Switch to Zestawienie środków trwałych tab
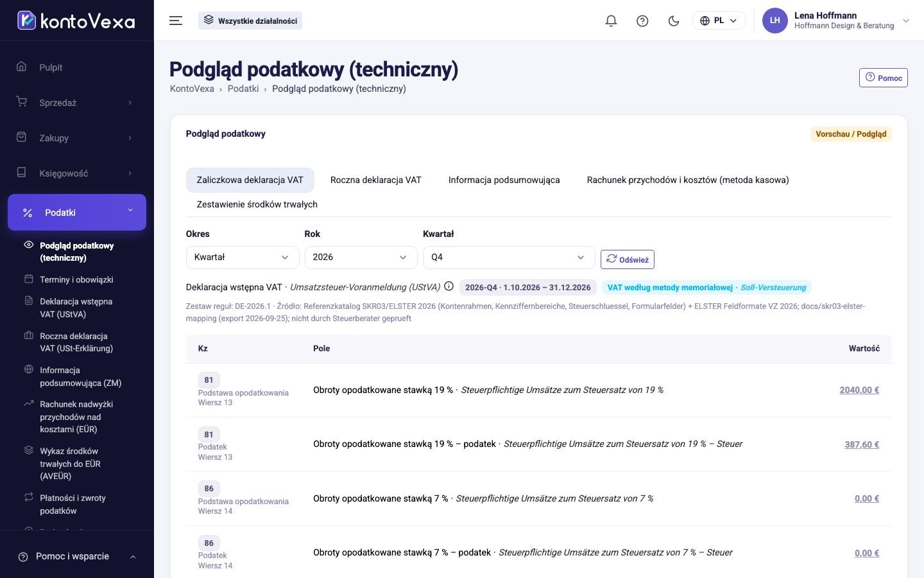The height and width of the screenshot is (578, 924). coord(257,204)
